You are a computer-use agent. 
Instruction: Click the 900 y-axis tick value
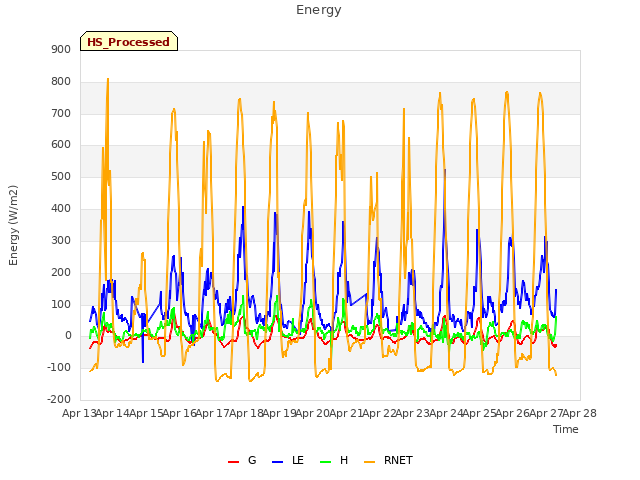click(61, 50)
